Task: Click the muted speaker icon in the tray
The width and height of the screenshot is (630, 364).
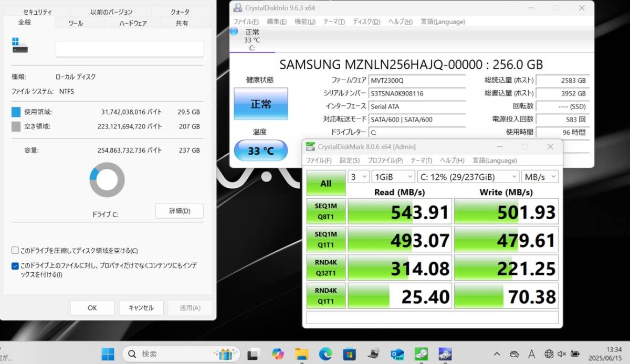Action: 562,354
